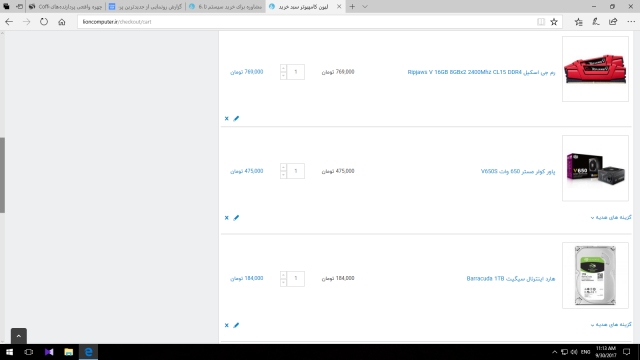Switch to the گزارش tab
This screenshot has width=640, height=360.
(x=145, y=7)
